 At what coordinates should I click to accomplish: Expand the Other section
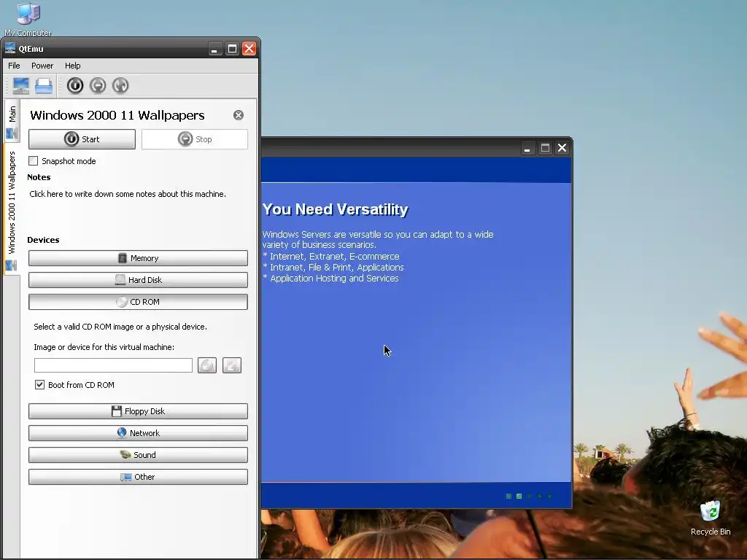click(x=138, y=477)
